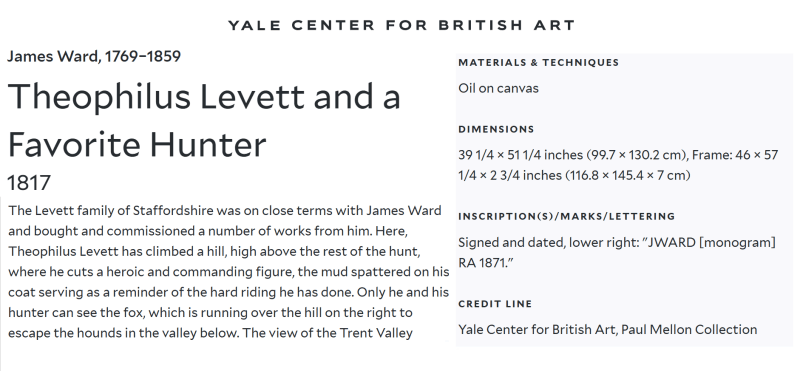Click the frame measurement '116.8 × 145.4 × 7 cm'

627,176
